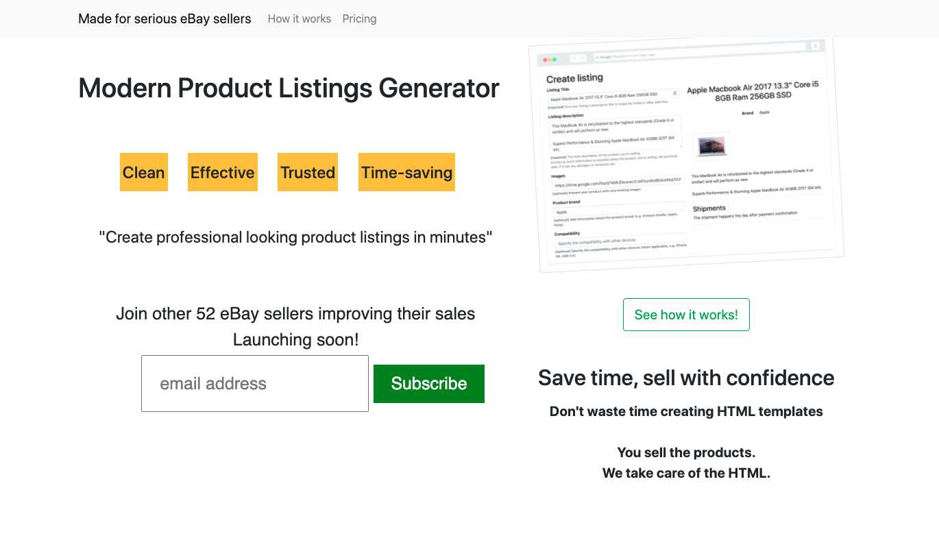This screenshot has height=560, width=939.
Task: Select the Clean badge
Action: click(143, 172)
